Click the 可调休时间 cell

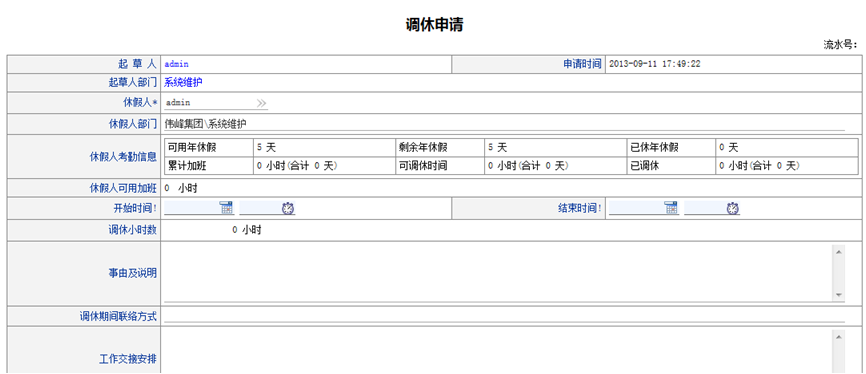pos(441,166)
